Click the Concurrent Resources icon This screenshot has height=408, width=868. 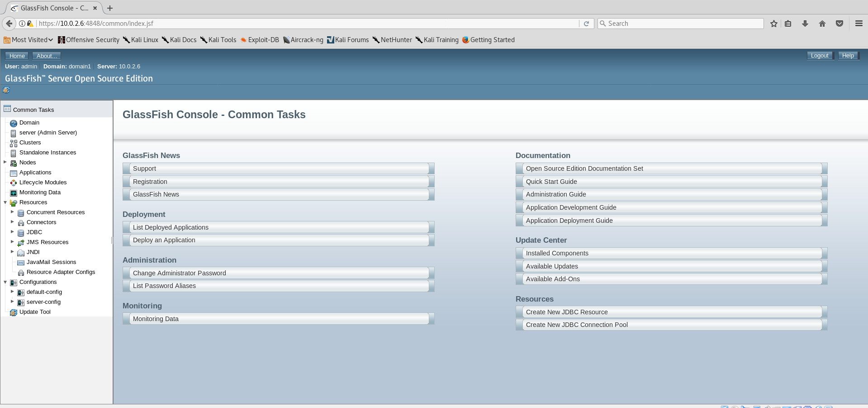pos(21,213)
